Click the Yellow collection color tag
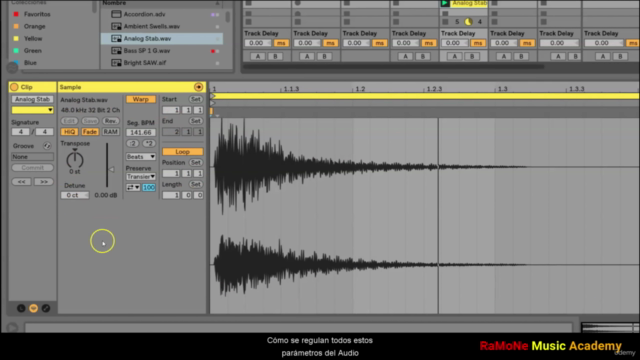 16,38
